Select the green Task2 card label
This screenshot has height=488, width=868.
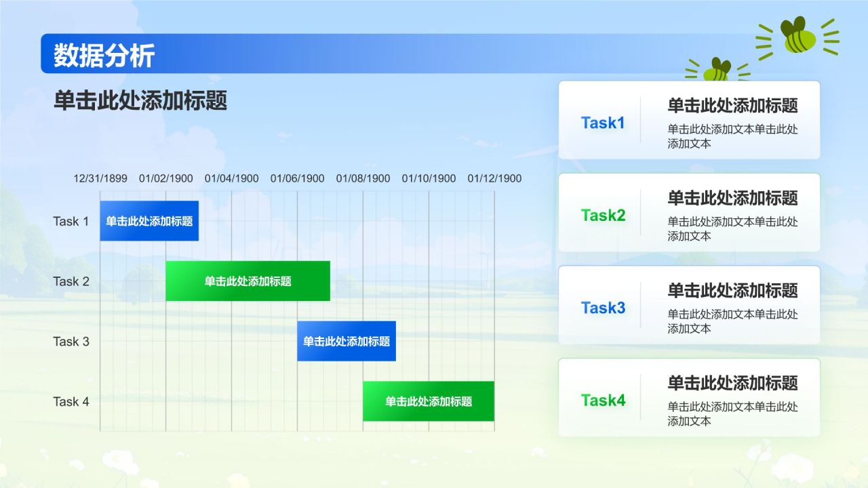tap(603, 216)
